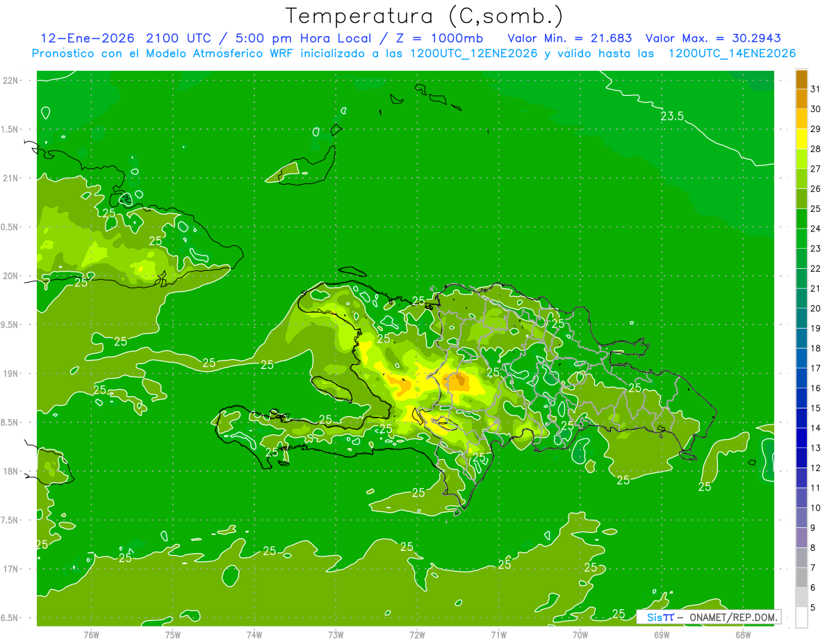The image size is (834, 644).
Task: Click the '75W' longitude label
Action: coord(172,635)
